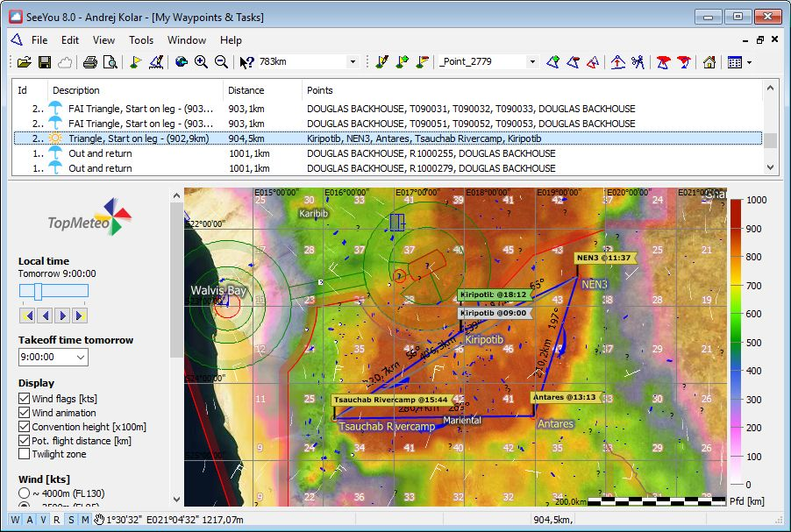This screenshot has height=532, width=791.
Task: Select the ~4000m (FL130) wind radio button
Action: point(24,493)
